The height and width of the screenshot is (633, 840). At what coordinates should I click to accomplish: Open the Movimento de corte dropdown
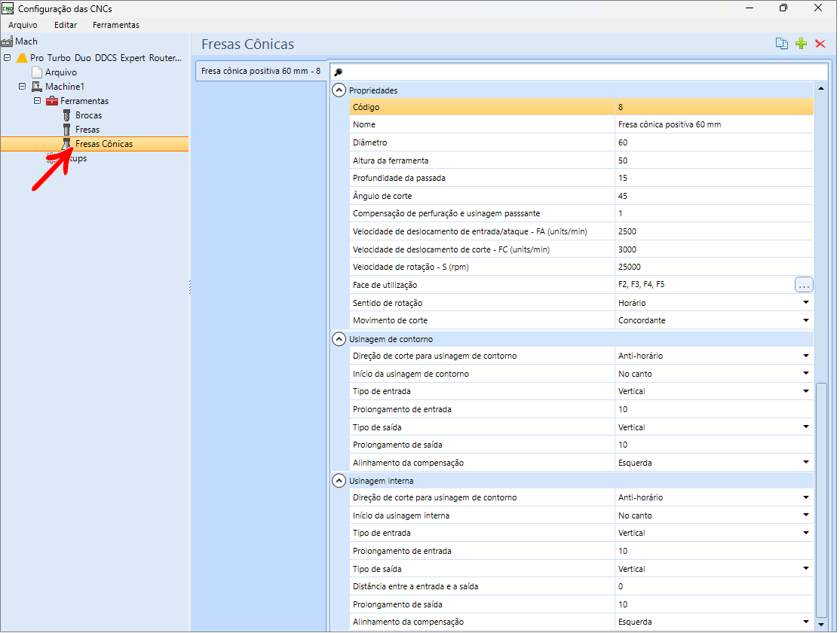point(806,320)
